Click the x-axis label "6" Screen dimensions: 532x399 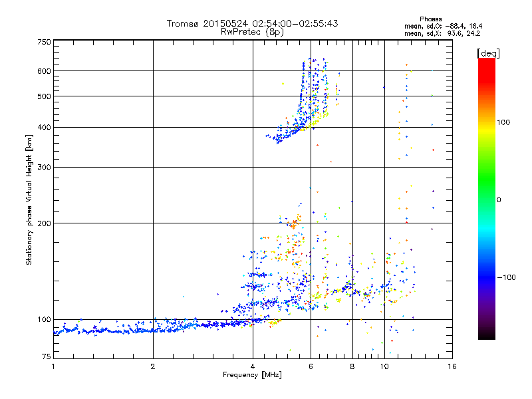pyautogui.click(x=311, y=366)
